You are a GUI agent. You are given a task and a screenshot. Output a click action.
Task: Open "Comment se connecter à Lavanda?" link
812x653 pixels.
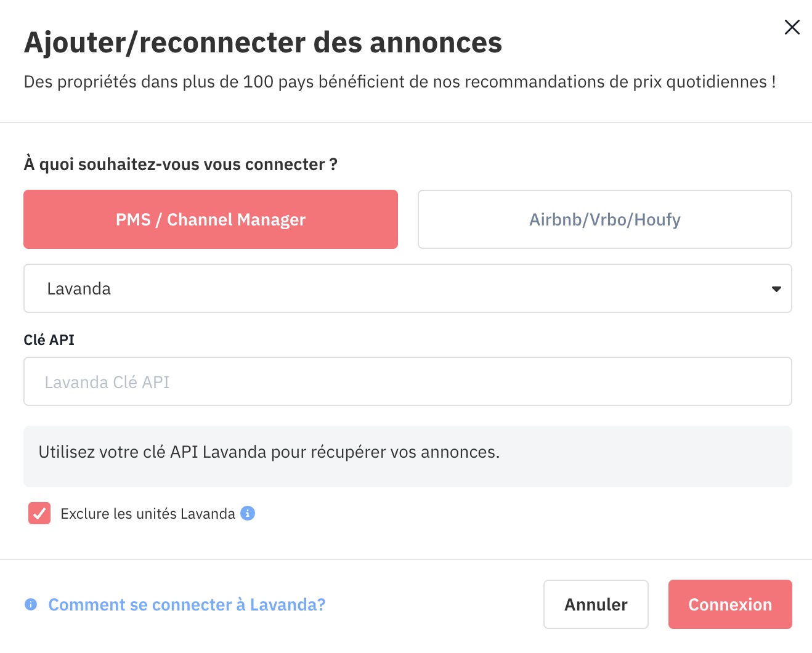coord(187,605)
